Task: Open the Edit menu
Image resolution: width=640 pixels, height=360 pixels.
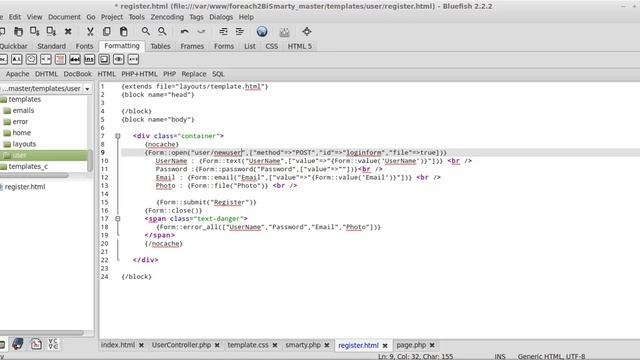Action: point(15,17)
